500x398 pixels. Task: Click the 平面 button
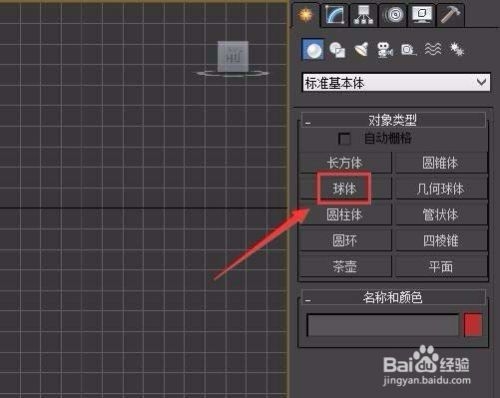441,266
